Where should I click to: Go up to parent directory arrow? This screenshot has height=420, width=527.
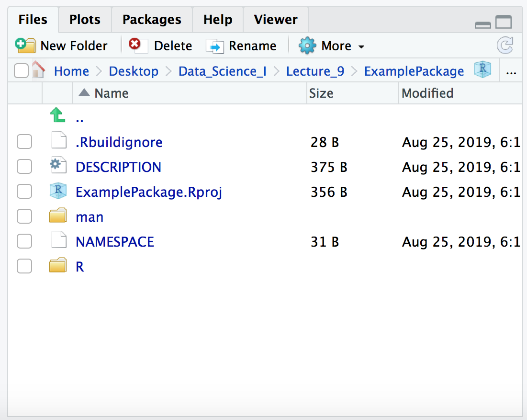point(57,115)
